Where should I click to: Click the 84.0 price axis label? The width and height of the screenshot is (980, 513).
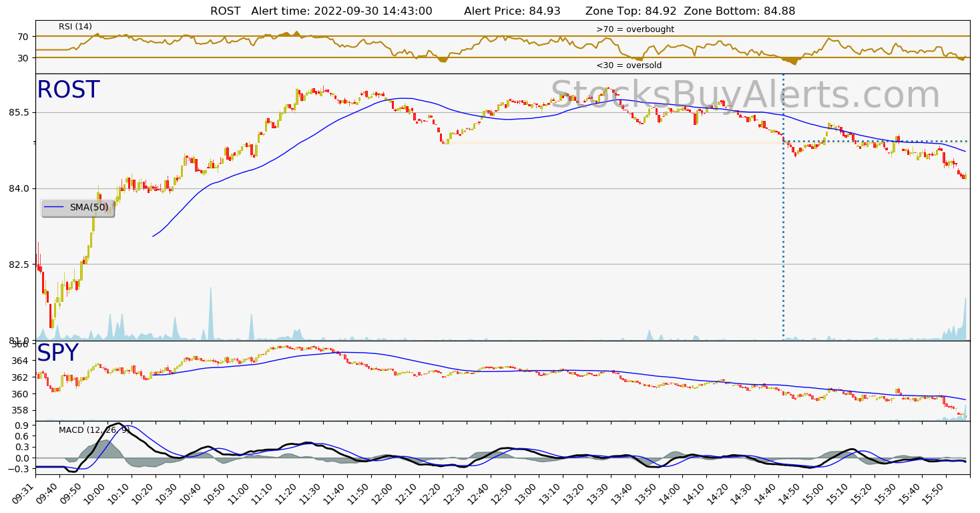(x=20, y=188)
